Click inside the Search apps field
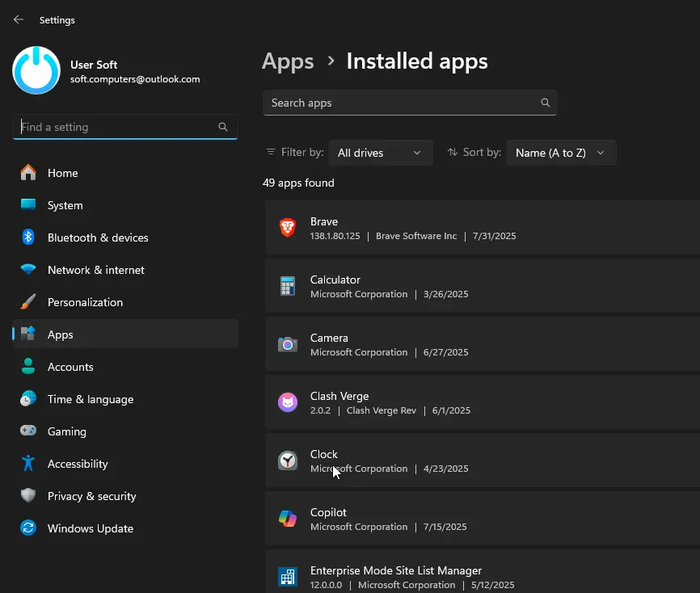Viewport: 700px width, 593px height. (x=400, y=103)
